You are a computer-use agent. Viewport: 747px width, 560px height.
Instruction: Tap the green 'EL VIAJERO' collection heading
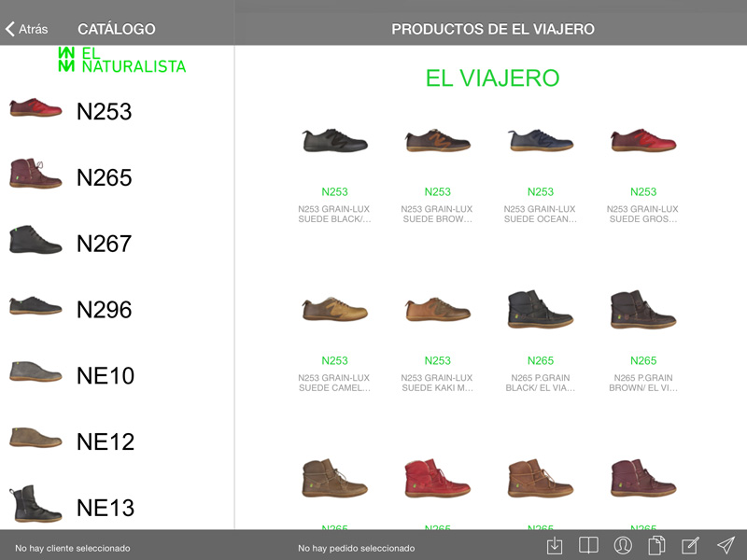tap(493, 78)
